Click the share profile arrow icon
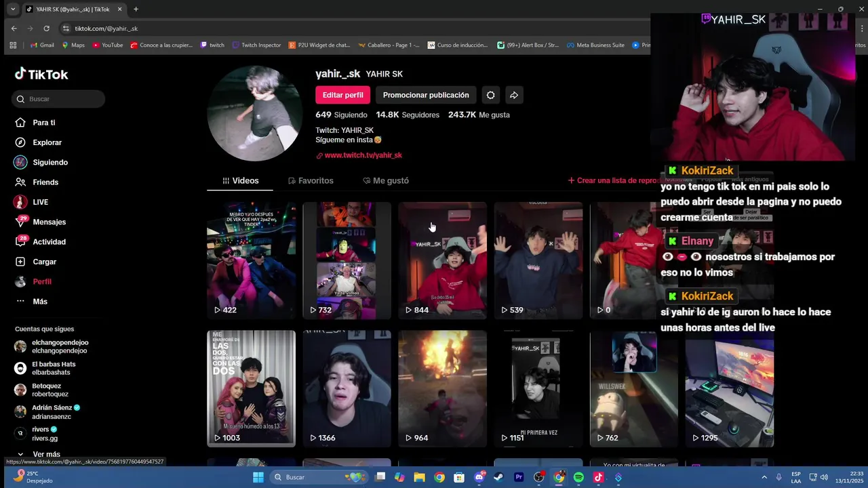The width and height of the screenshot is (868, 488). [514, 95]
